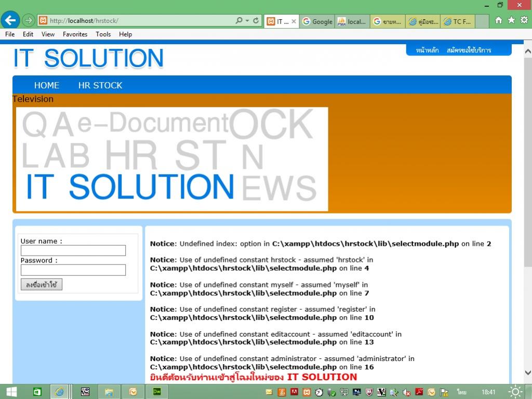The height and width of the screenshot is (399, 532).
Task: Open the Windows Start button
Action: click(x=11, y=392)
